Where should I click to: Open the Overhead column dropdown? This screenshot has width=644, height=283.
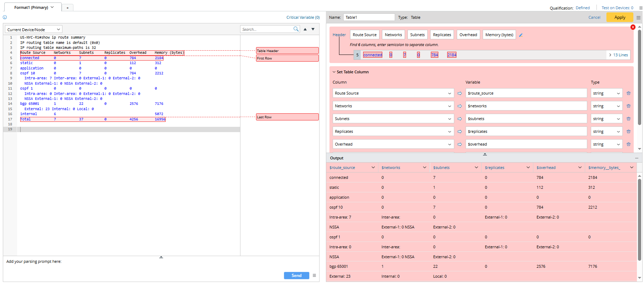point(393,144)
